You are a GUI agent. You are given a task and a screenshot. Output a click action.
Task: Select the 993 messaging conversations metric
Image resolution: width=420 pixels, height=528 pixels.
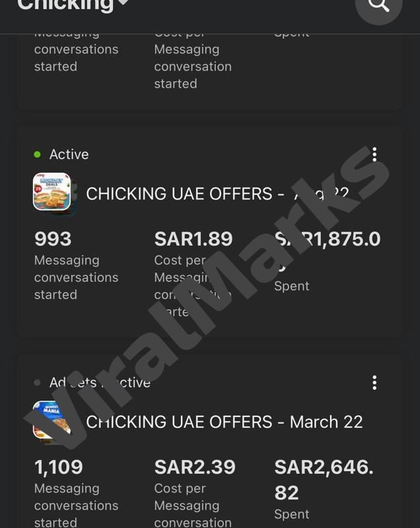click(53, 239)
